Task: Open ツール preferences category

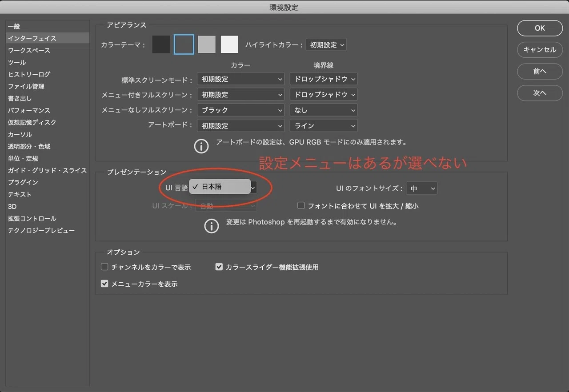Action: [48, 63]
